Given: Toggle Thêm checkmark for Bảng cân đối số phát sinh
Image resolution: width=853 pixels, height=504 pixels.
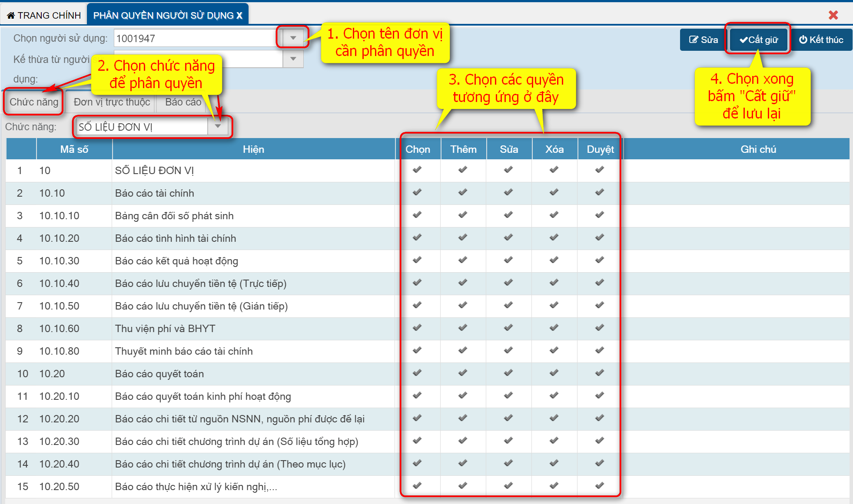Looking at the screenshot, I should click(x=463, y=215).
